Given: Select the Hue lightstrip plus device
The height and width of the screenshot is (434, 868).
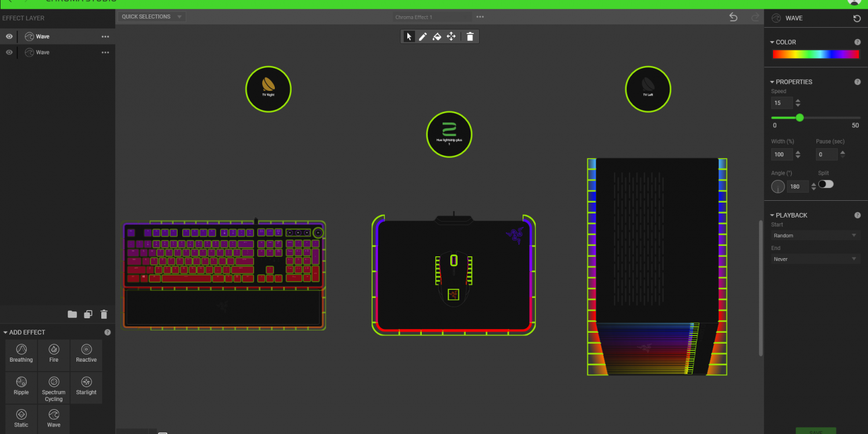Looking at the screenshot, I should [x=449, y=134].
